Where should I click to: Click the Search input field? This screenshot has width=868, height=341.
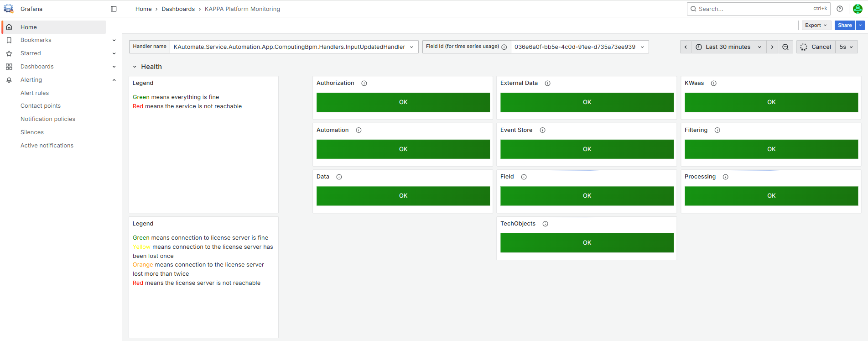point(753,9)
